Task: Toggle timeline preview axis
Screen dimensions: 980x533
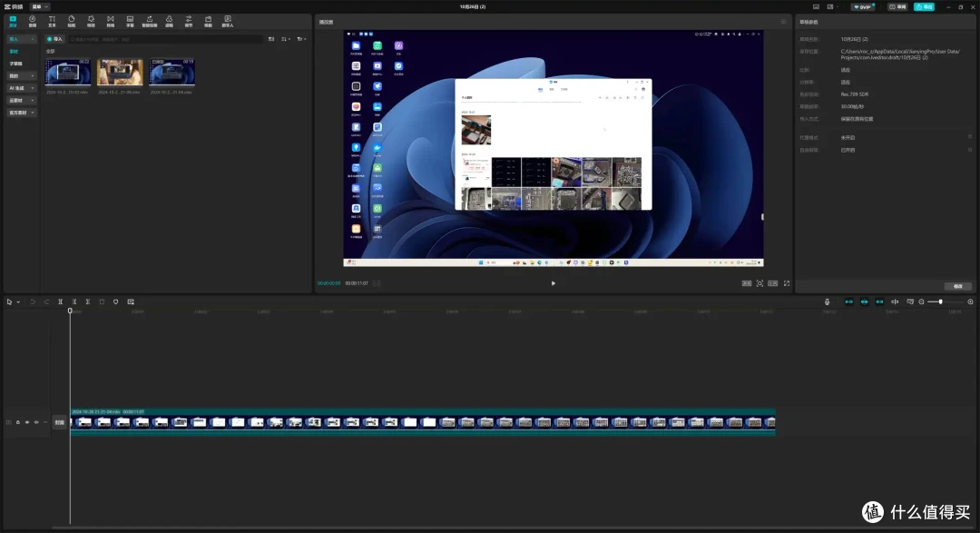Action: 895,301
